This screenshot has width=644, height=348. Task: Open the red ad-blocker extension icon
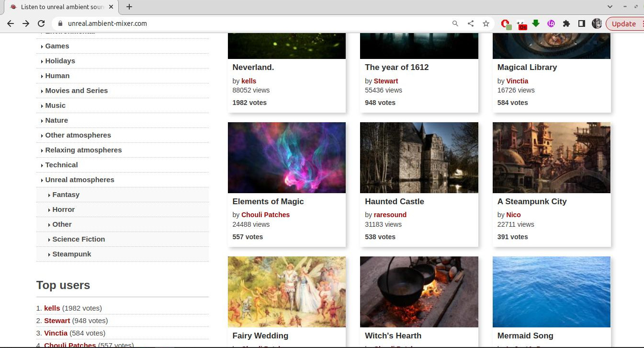(x=506, y=23)
